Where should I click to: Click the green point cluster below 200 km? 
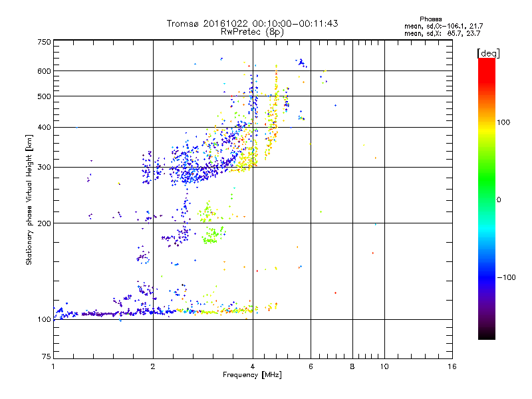(213, 235)
